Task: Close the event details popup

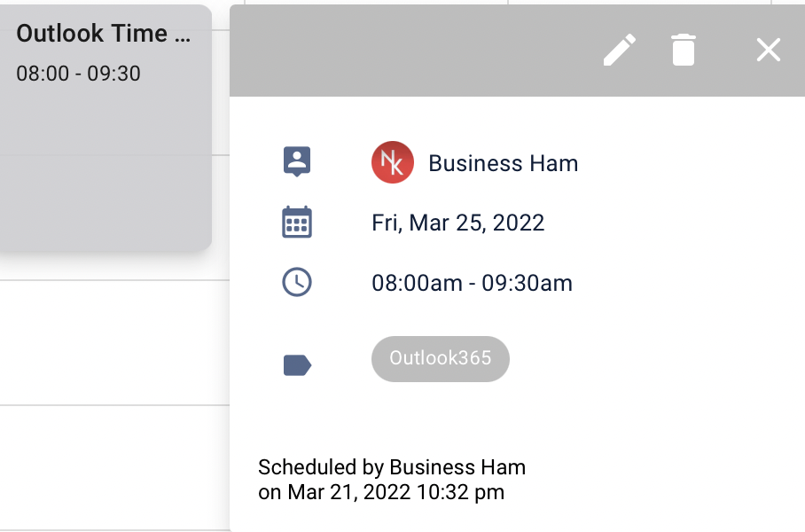Action: pos(768,50)
